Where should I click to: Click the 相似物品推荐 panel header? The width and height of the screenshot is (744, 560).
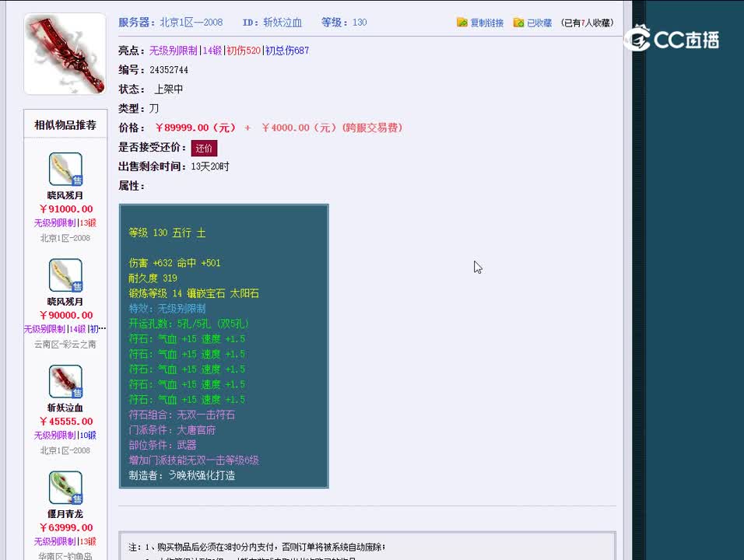coord(65,124)
